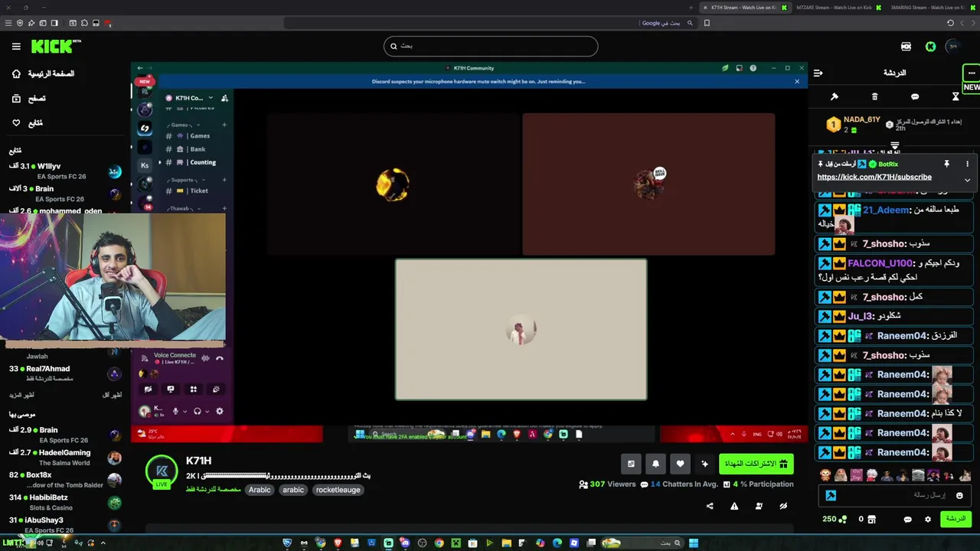
Task: Click username 21_Adeem in chat
Action: point(886,210)
